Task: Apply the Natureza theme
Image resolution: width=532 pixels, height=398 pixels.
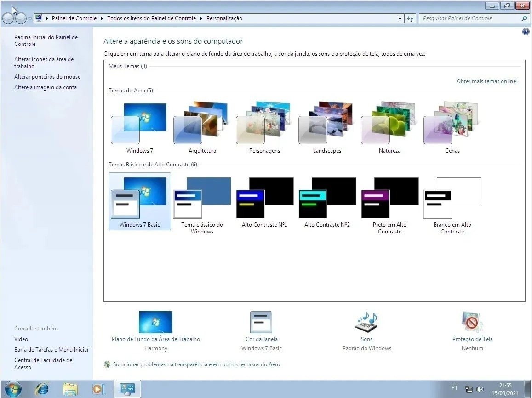Action: point(389,127)
